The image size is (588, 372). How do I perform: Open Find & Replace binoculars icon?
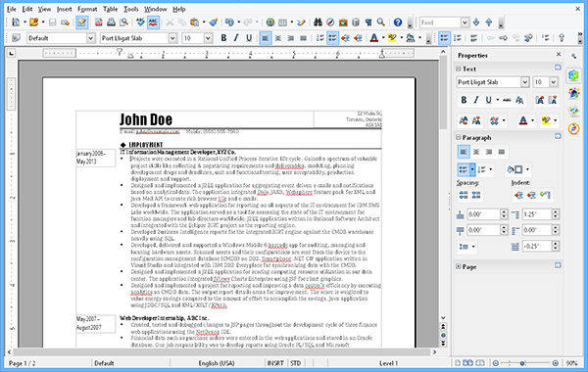pos(318,23)
